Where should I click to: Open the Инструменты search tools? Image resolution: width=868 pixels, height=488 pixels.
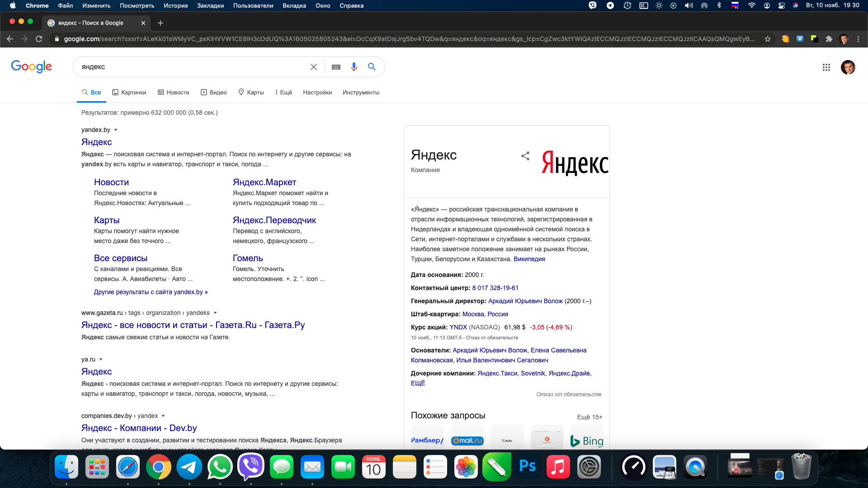click(361, 92)
